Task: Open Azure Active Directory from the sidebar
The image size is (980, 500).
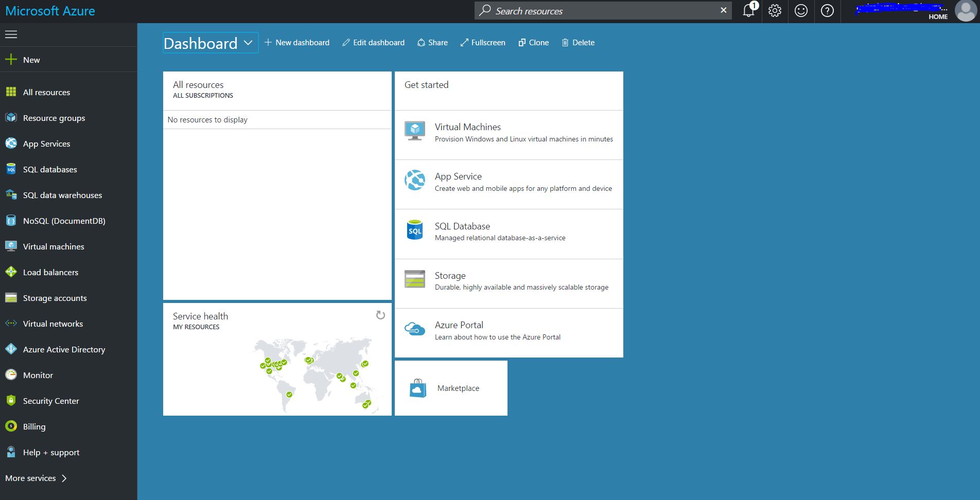Action: click(x=11, y=349)
